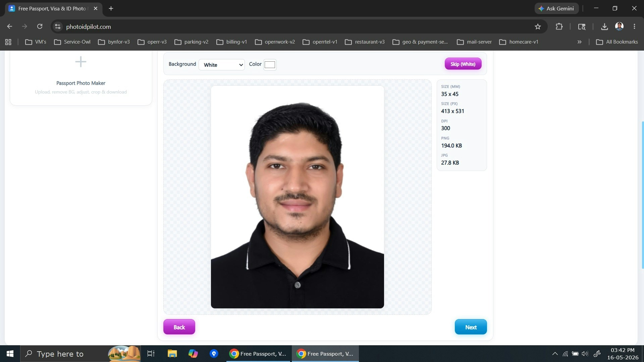Open the Apps grid icon in bookmarks bar
Screen dimensions: 644x362
coord(8,42)
